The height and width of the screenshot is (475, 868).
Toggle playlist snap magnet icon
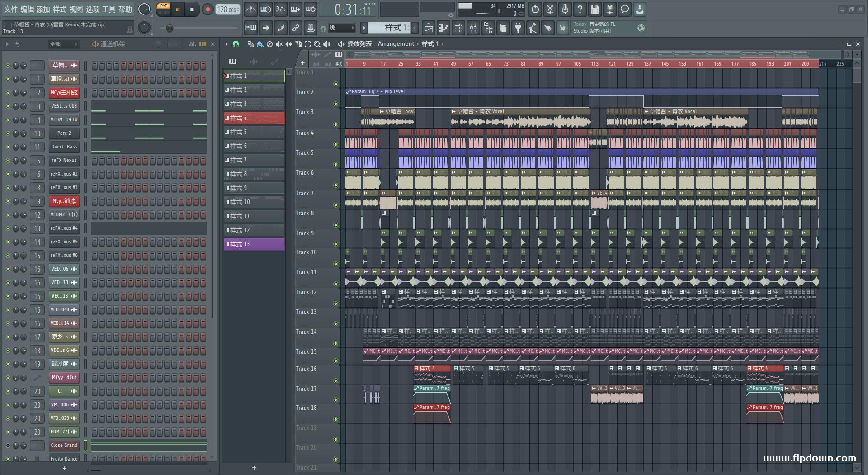point(236,44)
